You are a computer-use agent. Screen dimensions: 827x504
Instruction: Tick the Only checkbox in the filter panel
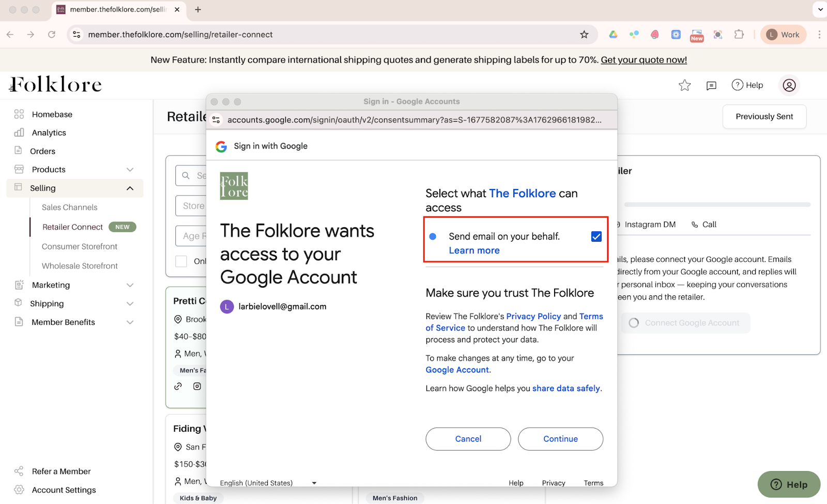[x=181, y=261]
